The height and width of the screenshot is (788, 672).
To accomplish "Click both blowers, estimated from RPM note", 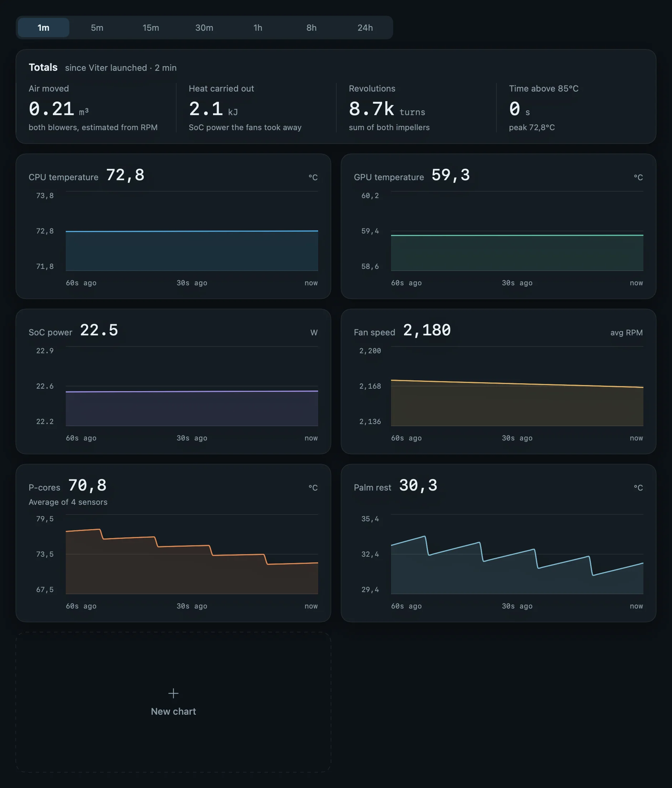I will click(x=93, y=127).
